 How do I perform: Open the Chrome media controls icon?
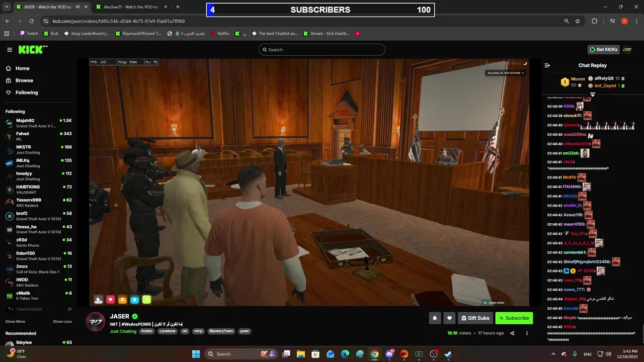pos(612,21)
